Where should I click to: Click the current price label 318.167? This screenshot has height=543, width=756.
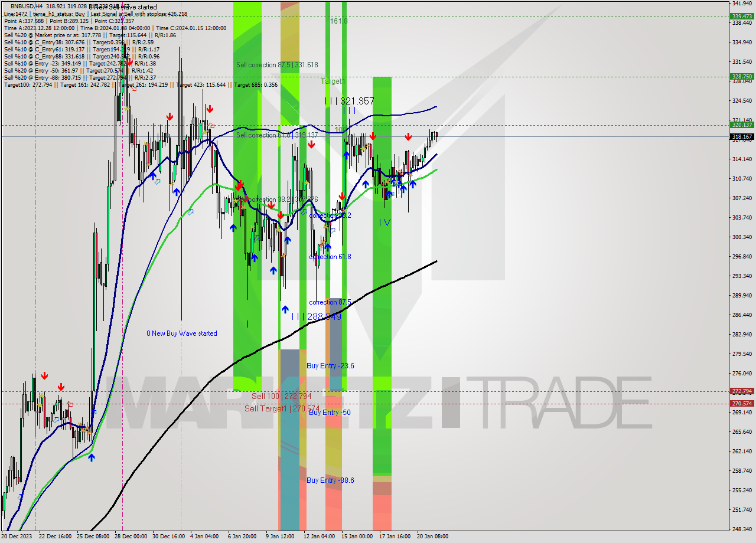742,136
